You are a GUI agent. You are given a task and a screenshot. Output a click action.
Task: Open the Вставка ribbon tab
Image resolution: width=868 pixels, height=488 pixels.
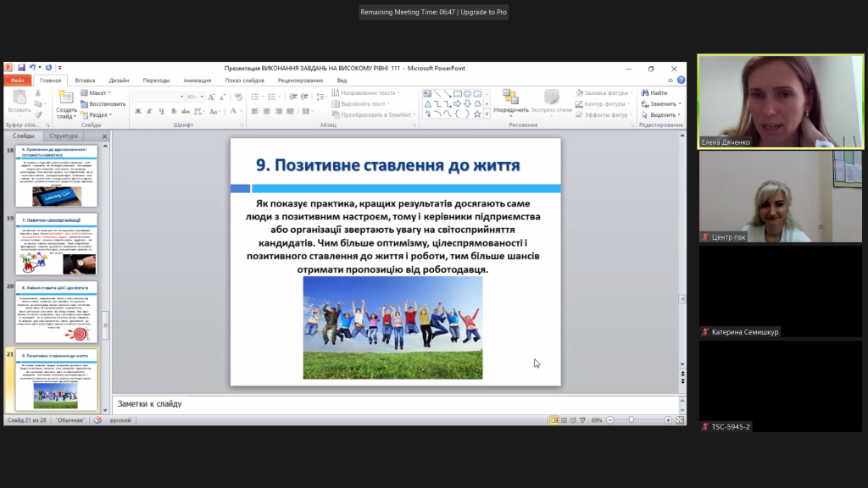[x=85, y=80]
